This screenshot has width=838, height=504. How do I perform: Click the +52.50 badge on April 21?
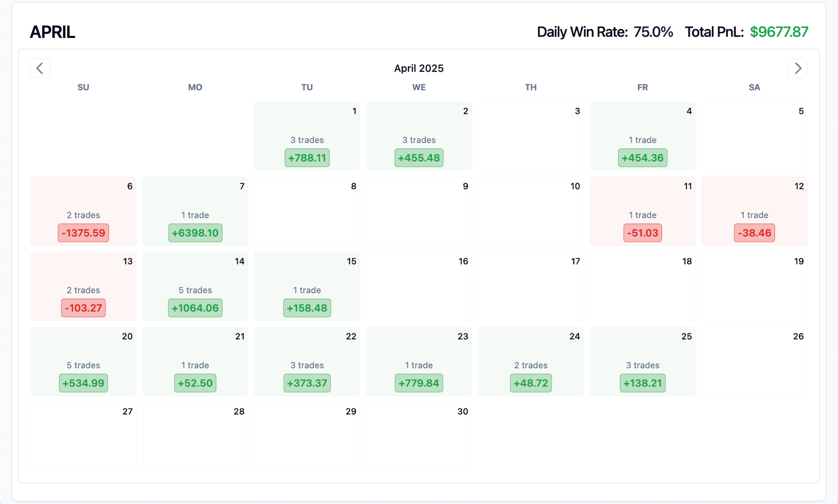(195, 383)
